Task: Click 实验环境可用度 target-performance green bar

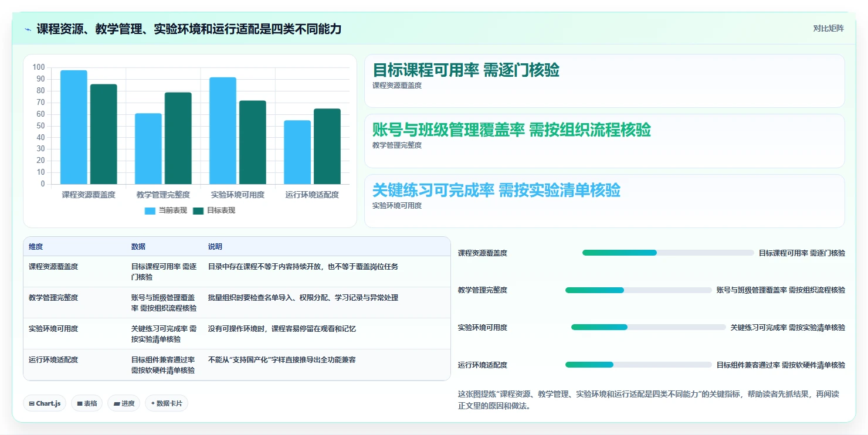Action: pyautogui.click(x=253, y=142)
